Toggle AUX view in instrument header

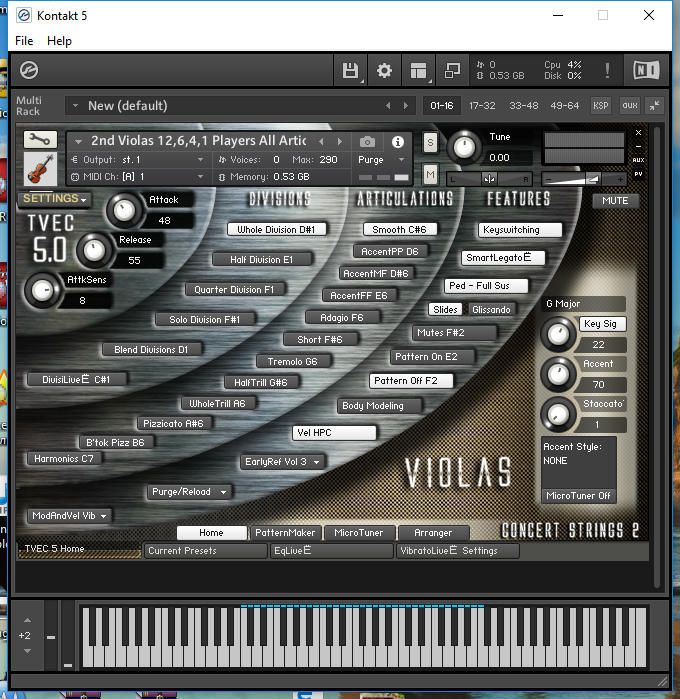(638, 160)
